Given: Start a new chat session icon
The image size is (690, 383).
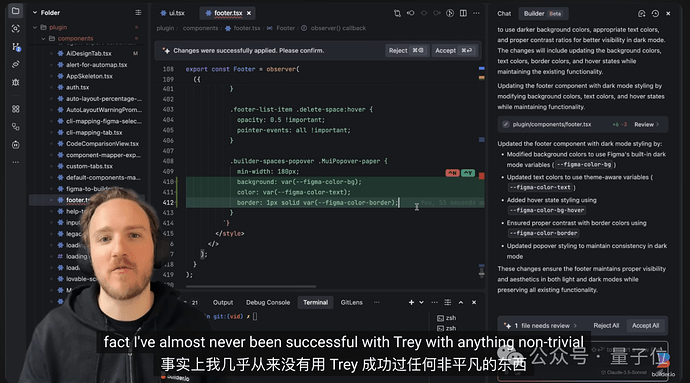Looking at the screenshot, I should [x=642, y=14].
